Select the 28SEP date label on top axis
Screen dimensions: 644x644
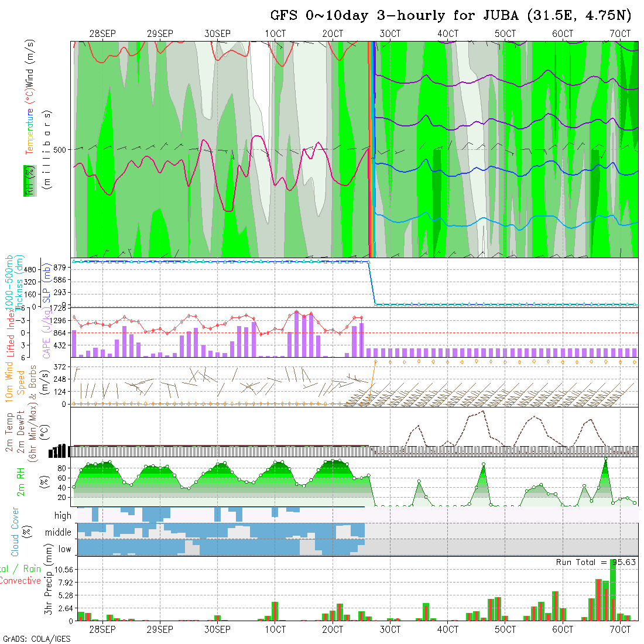[103, 34]
